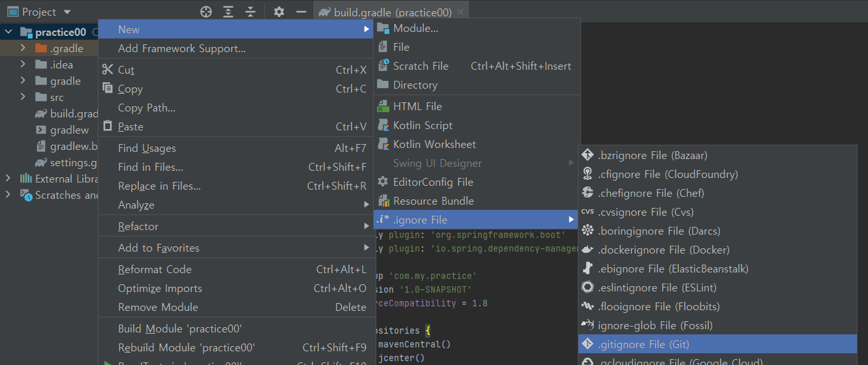
Task: Select .cvsignore File (Cvs)
Action: (717, 212)
